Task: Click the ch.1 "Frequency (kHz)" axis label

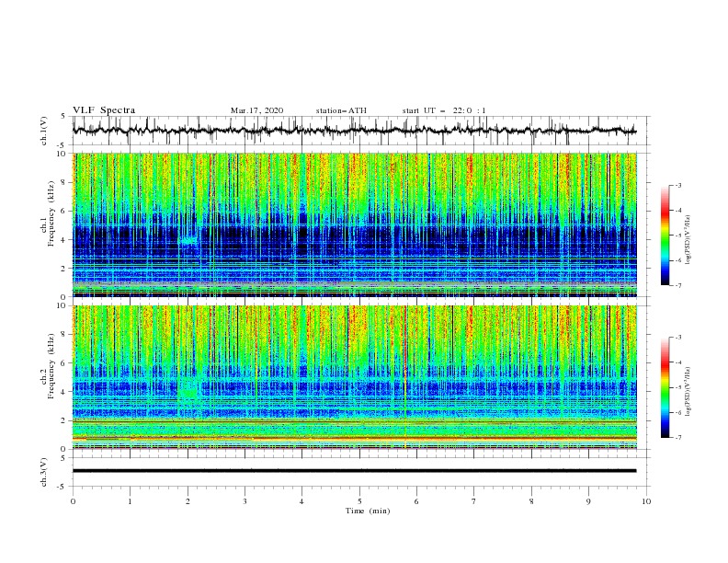Action: click(x=51, y=214)
